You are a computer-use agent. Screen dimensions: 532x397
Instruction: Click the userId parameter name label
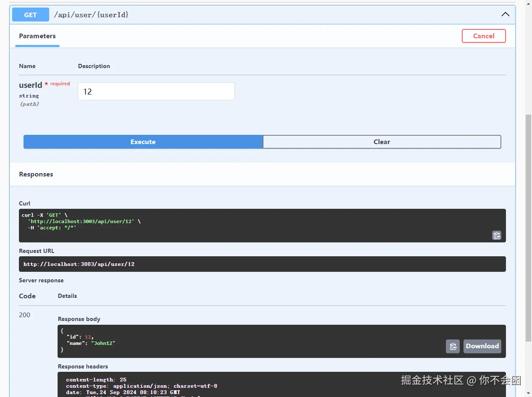point(31,85)
